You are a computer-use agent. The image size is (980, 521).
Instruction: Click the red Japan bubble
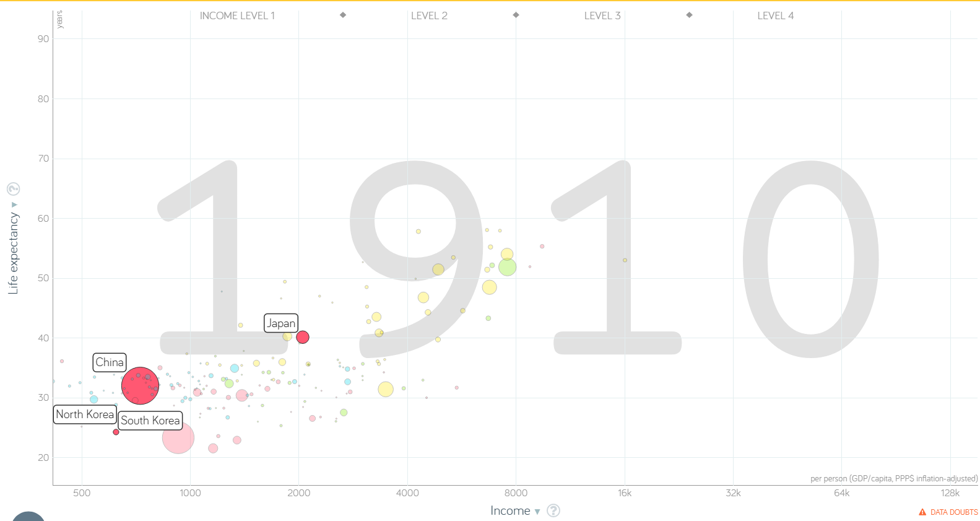[x=303, y=337]
